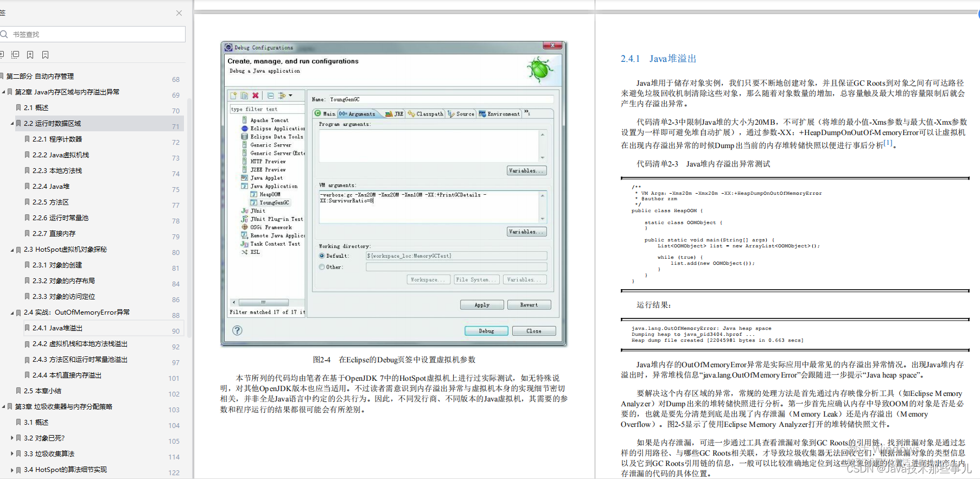Close the bookmarks side panel
The width and height of the screenshot is (980, 479).
[179, 13]
